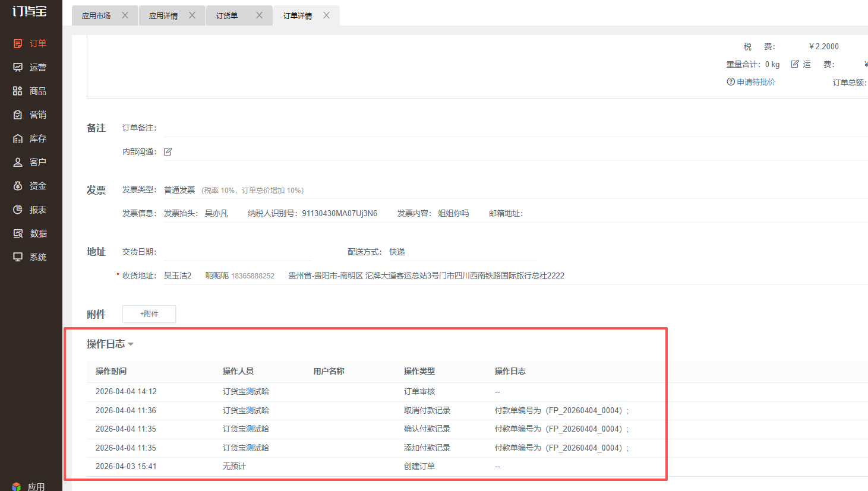Click the 订单备注 input field

click(516, 128)
